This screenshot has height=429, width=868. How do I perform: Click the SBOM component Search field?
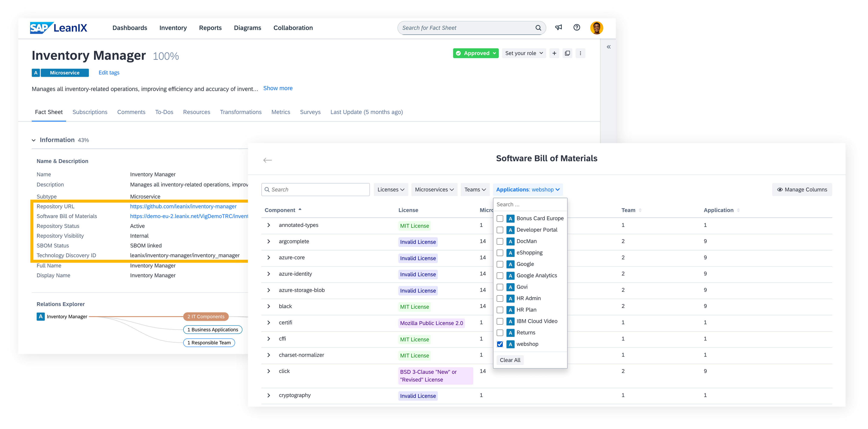(315, 190)
